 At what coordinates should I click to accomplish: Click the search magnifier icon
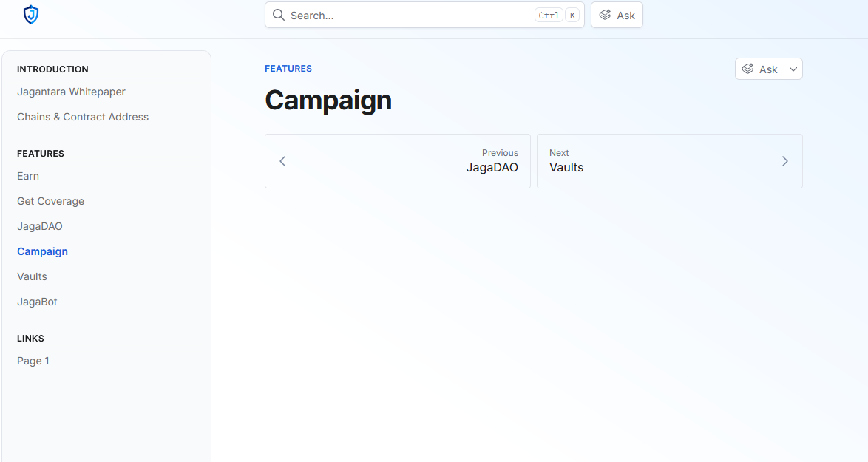click(x=279, y=15)
